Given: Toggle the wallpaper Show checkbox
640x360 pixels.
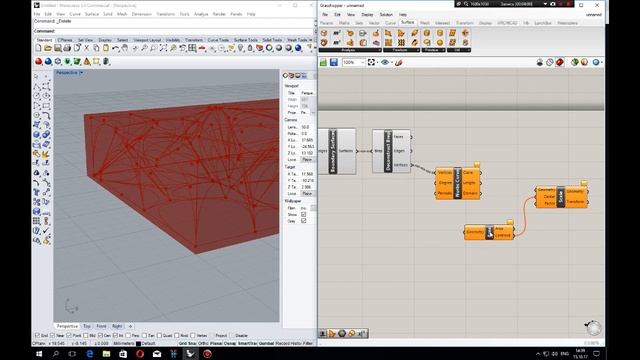Looking at the screenshot, I should [x=303, y=214].
